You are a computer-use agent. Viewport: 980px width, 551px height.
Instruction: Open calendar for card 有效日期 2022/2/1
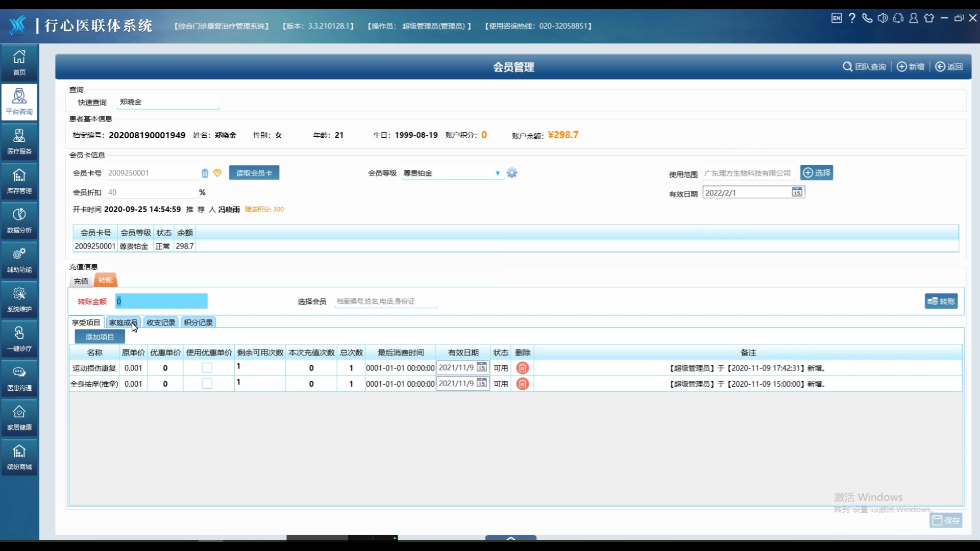click(797, 192)
